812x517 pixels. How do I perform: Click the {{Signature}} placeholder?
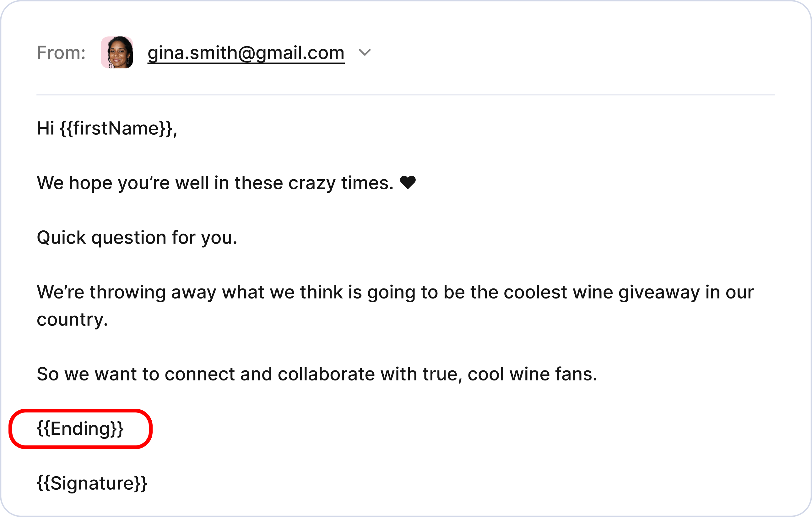(92, 483)
